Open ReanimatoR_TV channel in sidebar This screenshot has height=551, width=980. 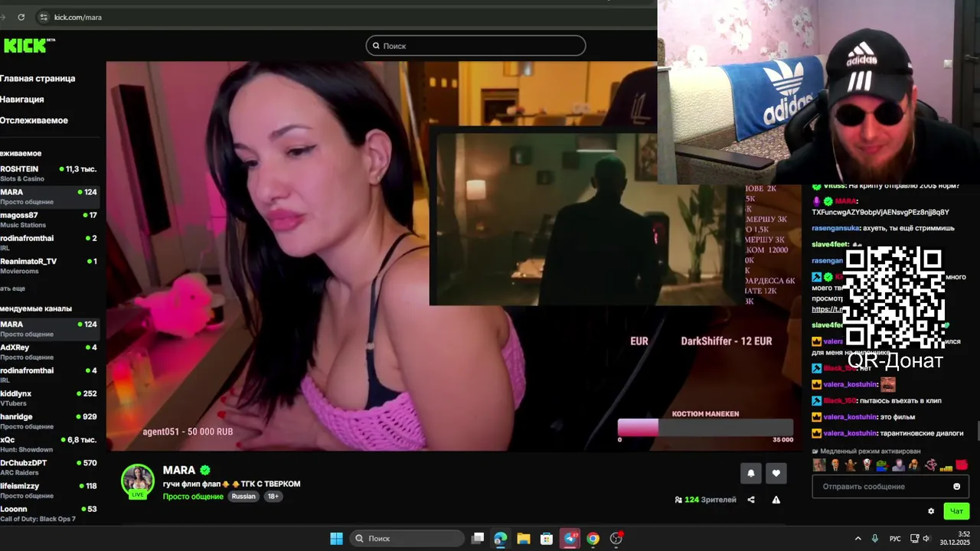click(x=49, y=266)
